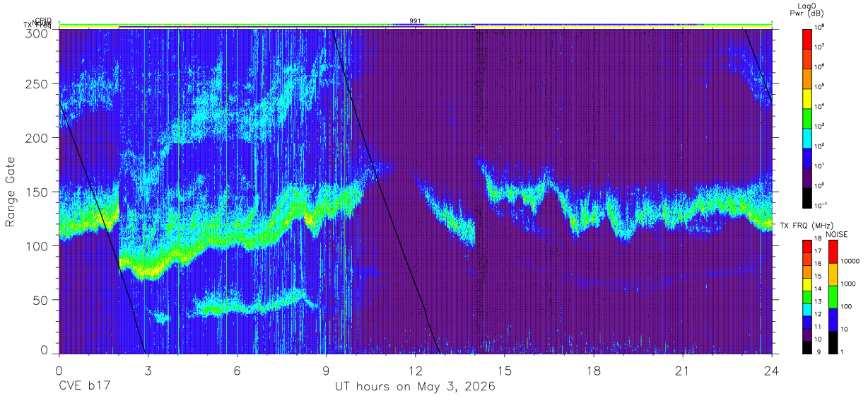Click the red segment of NOISE colorbar

click(833, 252)
